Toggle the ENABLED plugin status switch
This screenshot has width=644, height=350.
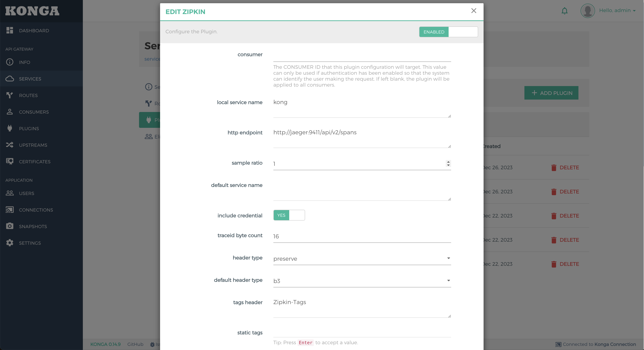coord(448,32)
